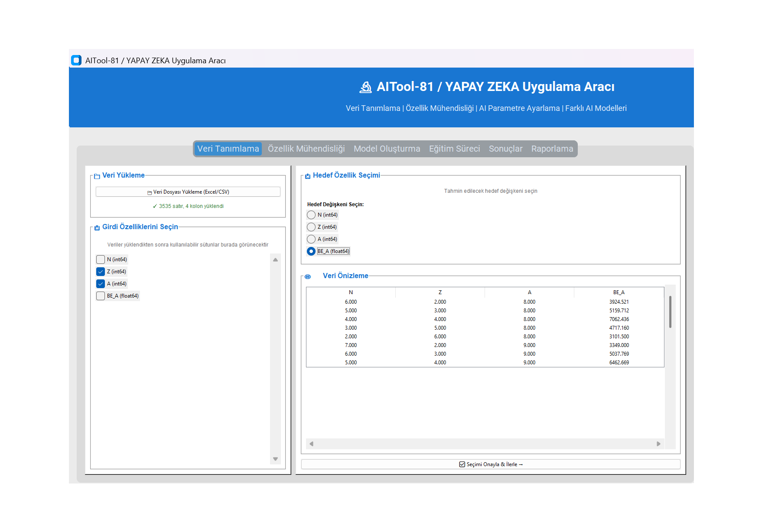Enable the N (int64) input feature checkbox
This screenshot has height=532, width=765.
101,260
